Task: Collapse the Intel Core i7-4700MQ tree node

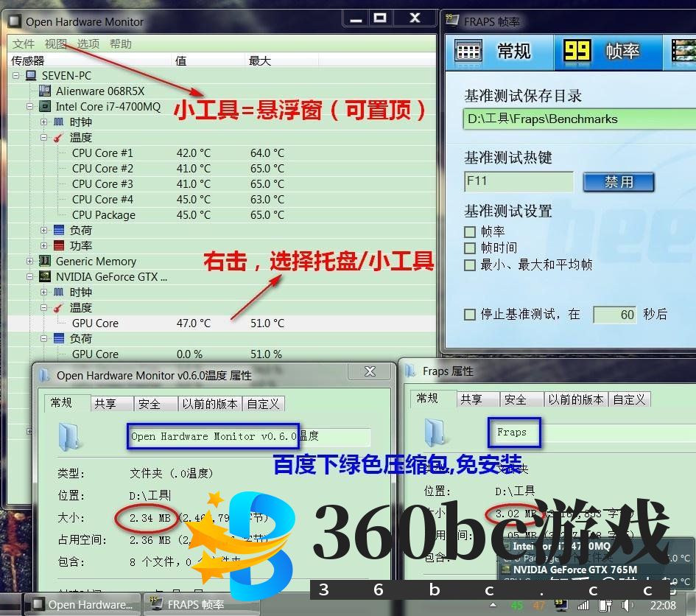Action: coord(29,107)
